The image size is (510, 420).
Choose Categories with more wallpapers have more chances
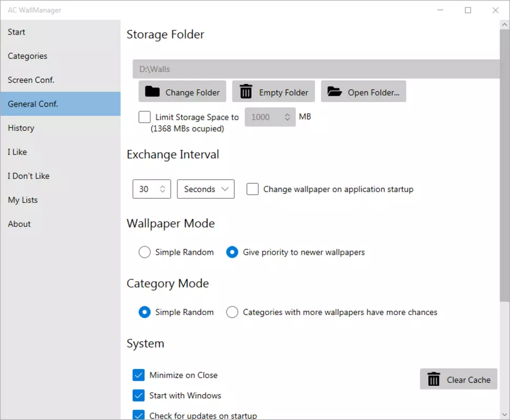click(x=232, y=312)
